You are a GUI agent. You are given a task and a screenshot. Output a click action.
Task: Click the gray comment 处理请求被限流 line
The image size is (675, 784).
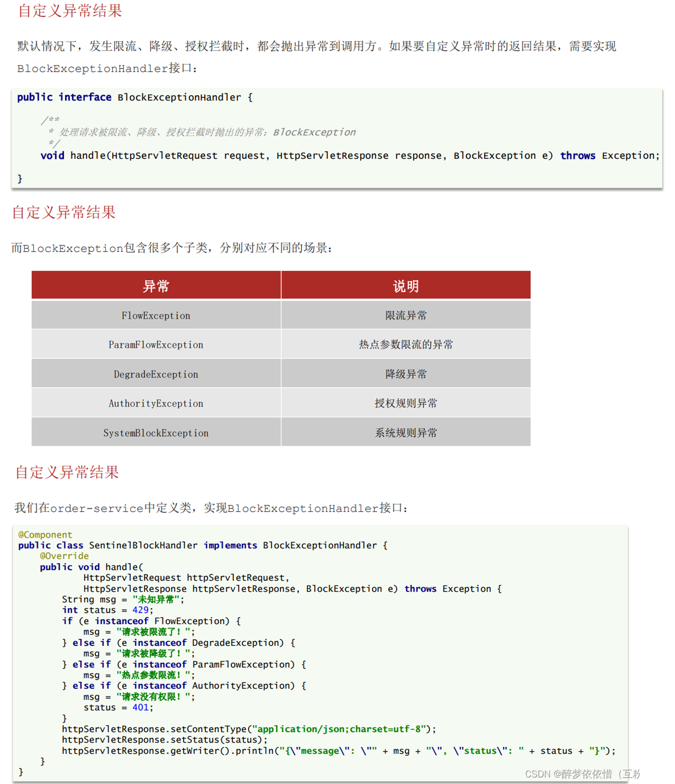point(202,132)
